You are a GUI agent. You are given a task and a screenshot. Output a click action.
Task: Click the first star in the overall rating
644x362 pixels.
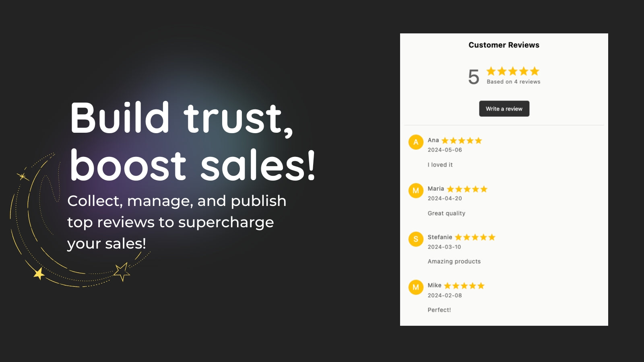point(491,71)
